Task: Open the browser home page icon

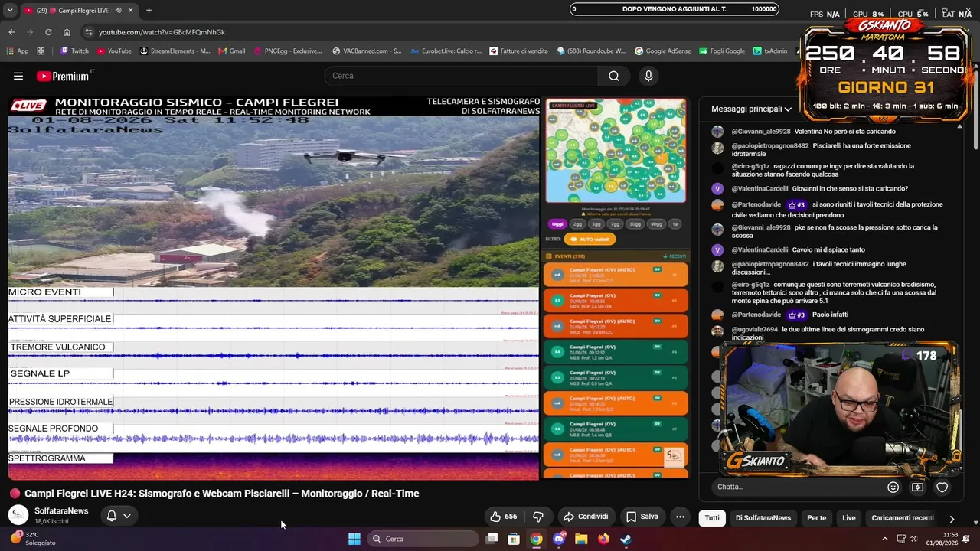Action: [x=67, y=32]
